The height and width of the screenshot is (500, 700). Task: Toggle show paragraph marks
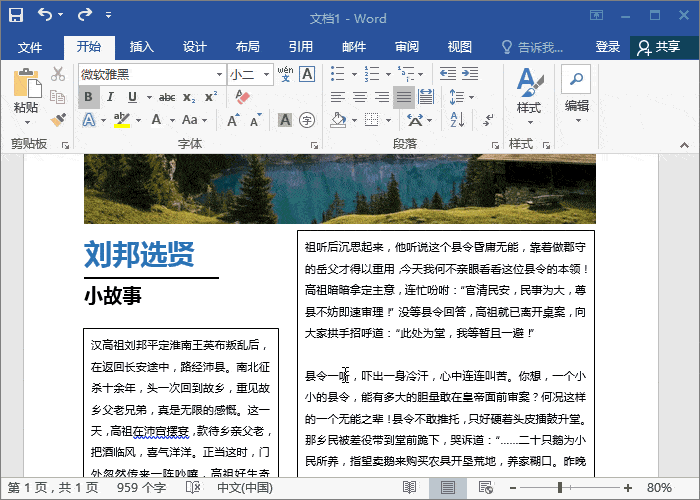pyautogui.click(x=488, y=120)
